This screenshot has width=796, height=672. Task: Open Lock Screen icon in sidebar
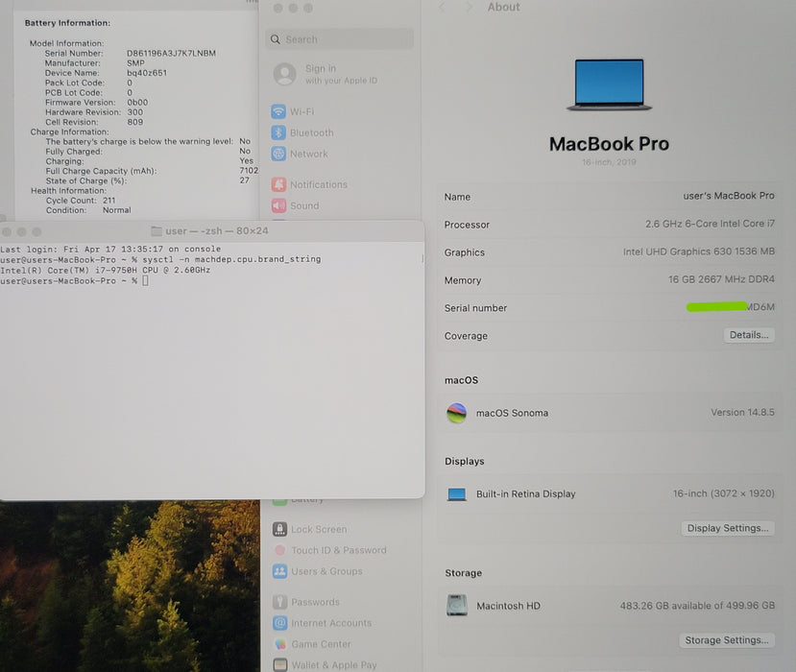279,529
